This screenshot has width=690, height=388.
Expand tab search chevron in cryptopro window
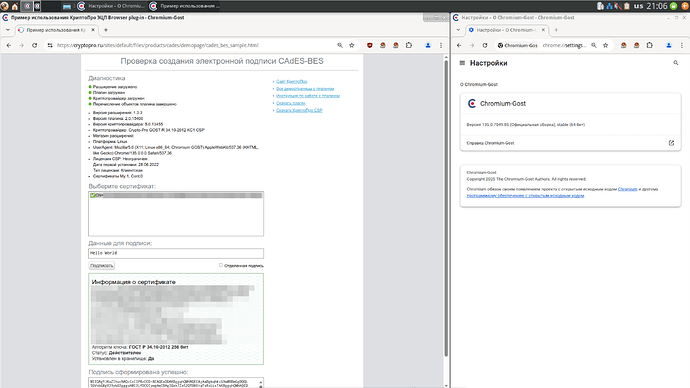(7, 30)
